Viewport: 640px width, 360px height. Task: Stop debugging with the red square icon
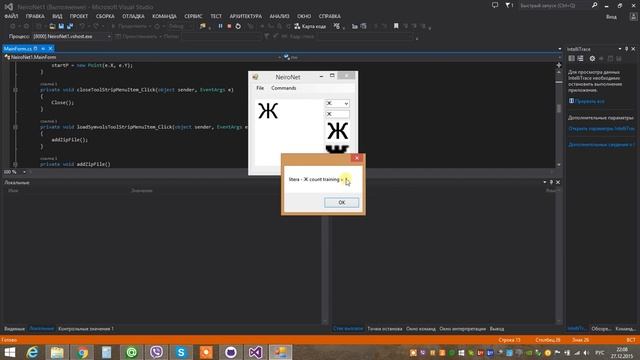click(x=229, y=26)
